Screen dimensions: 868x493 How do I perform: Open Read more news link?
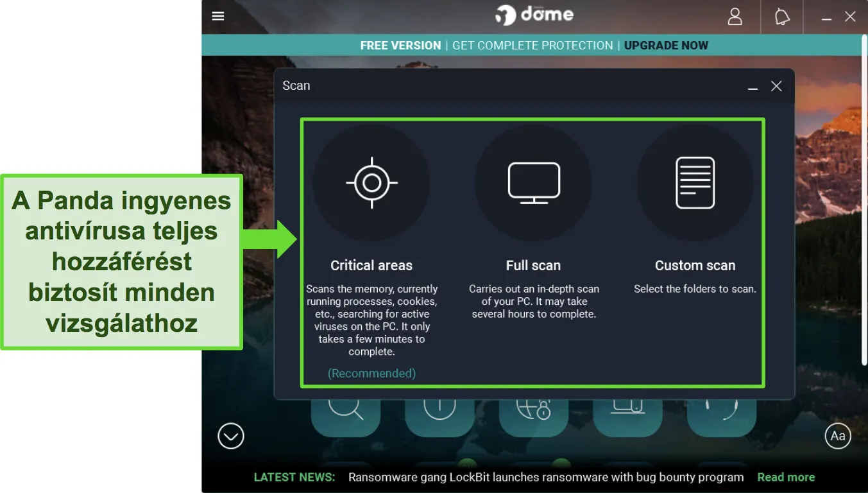(x=786, y=477)
